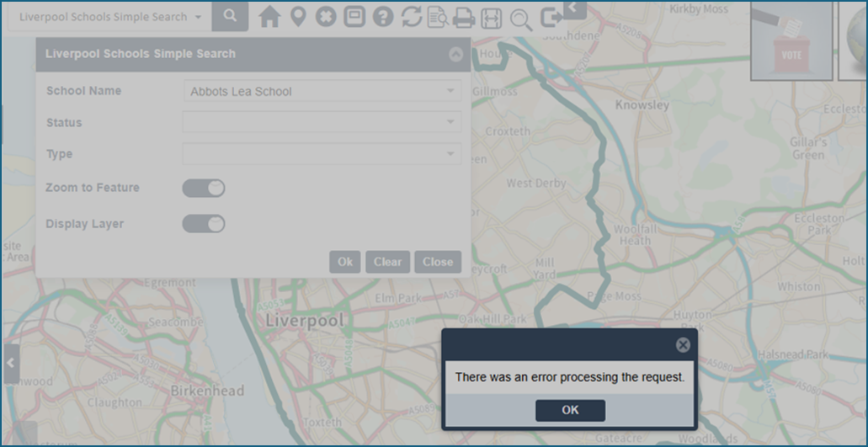Click the zoom magnifying glass tool

tap(521, 20)
